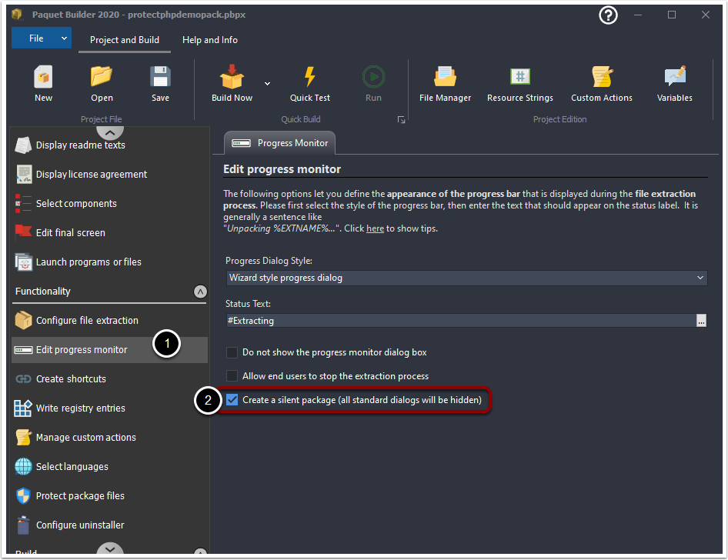Toggle Do not show progress monitor dialog checkbox

(x=232, y=352)
